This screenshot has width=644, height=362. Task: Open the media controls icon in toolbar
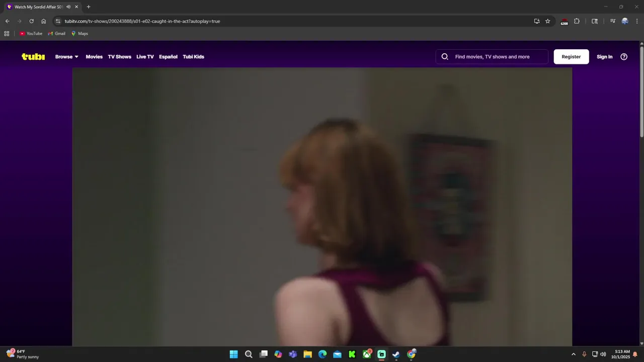[x=613, y=21]
